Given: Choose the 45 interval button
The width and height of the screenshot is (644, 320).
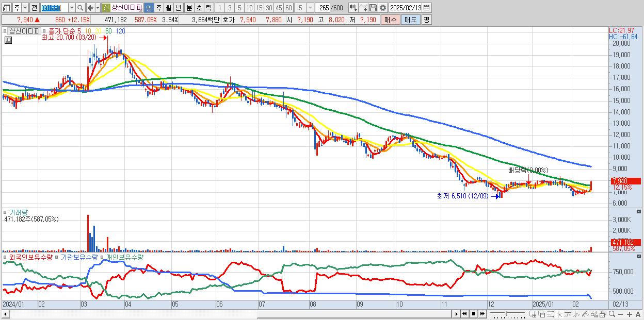Looking at the screenshot, I should coord(279,8).
